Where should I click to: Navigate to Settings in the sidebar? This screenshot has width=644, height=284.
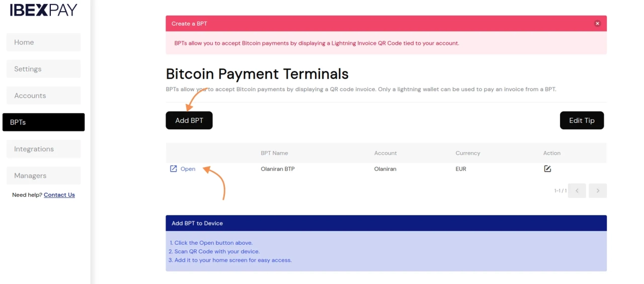coord(43,69)
